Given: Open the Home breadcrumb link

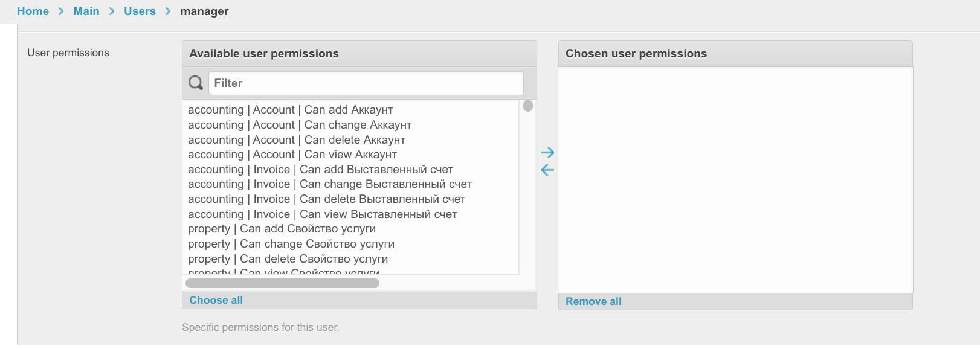Looking at the screenshot, I should (x=33, y=11).
